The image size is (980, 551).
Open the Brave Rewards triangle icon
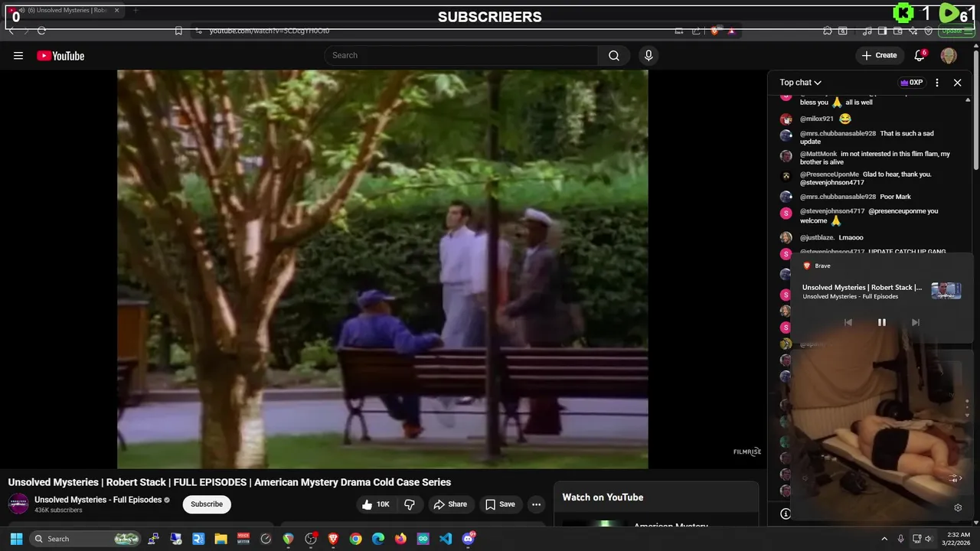click(731, 31)
